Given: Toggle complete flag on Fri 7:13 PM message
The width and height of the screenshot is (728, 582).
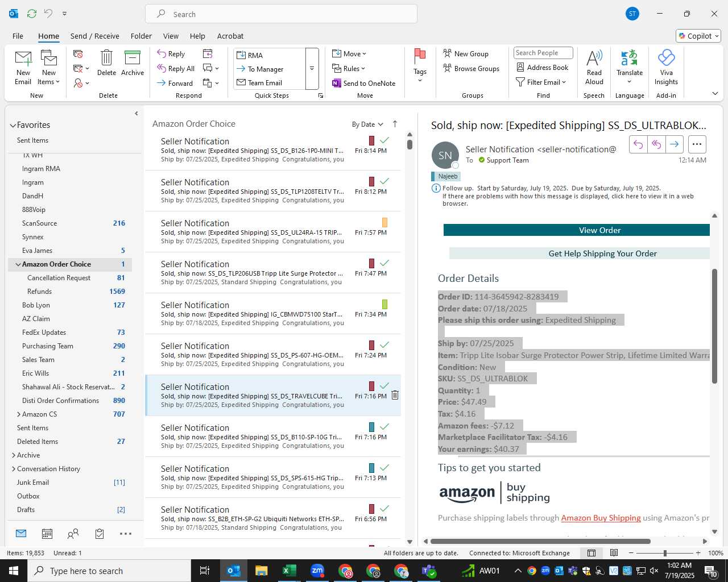Looking at the screenshot, I should 384,468.
